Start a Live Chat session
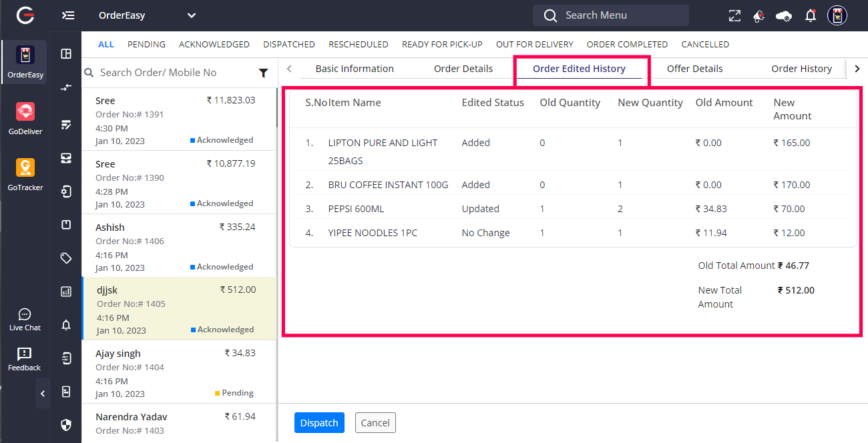This screenshot has width=868, height=443. [x=25, y=320]
